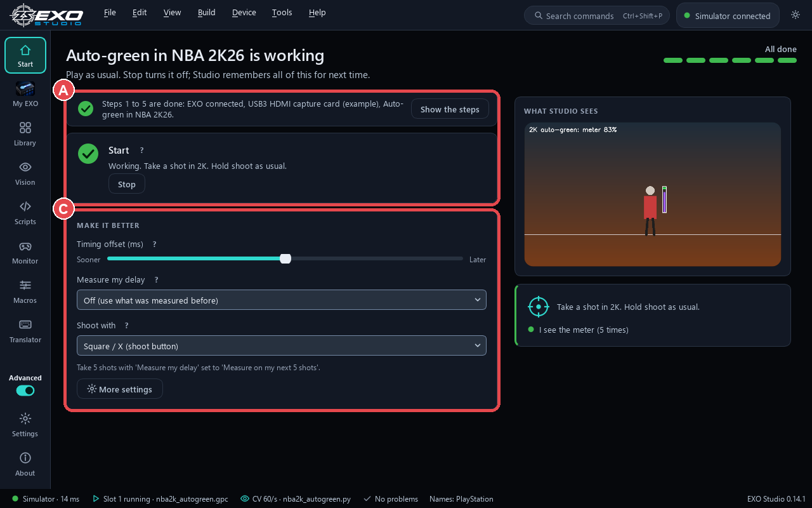The height and width of the screenshot is (508, 812).
Task: Click the All done progress indicator
Action: pos(730,55)
